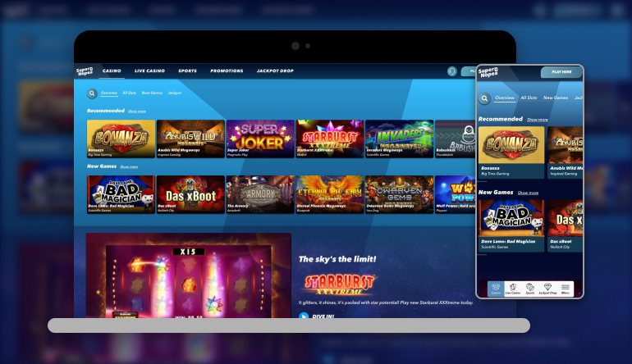Image resolution: width=632 pixels, height=364 pixels.
Task: Click the DIVE IN! link
Action: (323, 316)
